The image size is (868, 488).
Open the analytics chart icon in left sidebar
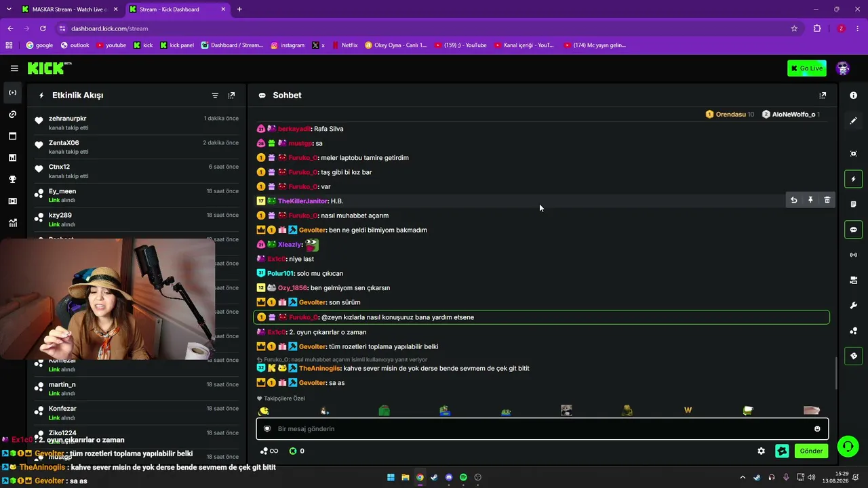pyautogui.click(x=13, y=158)
